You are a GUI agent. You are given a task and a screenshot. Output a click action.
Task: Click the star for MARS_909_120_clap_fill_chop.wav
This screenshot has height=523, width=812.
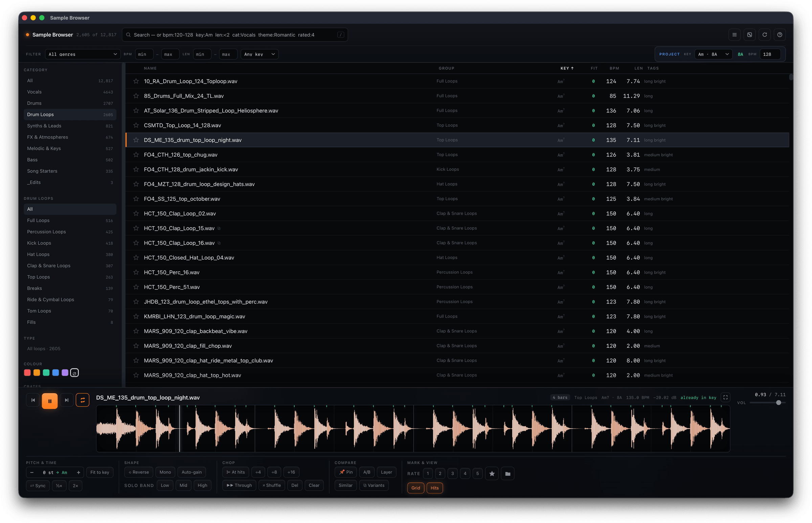click(x=136, y=346)
